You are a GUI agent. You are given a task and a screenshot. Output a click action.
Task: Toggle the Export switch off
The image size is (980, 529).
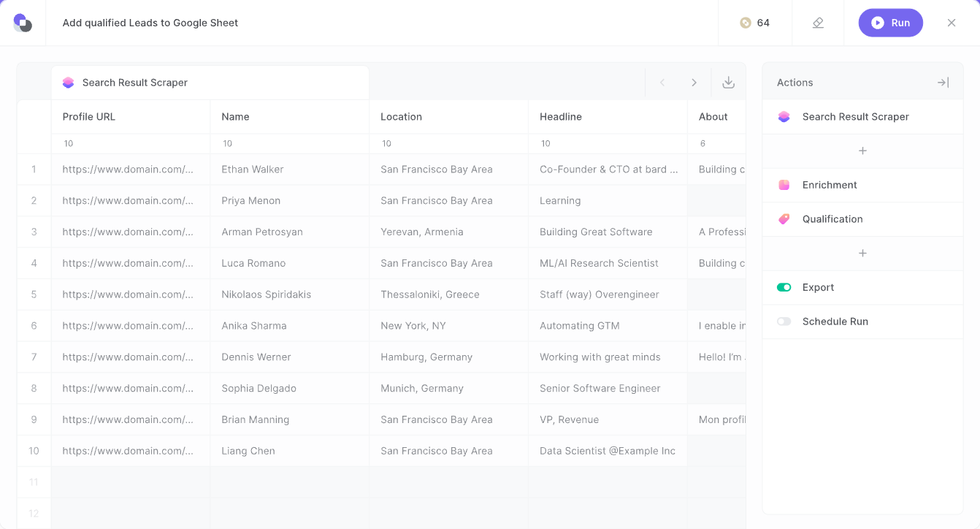784,287
